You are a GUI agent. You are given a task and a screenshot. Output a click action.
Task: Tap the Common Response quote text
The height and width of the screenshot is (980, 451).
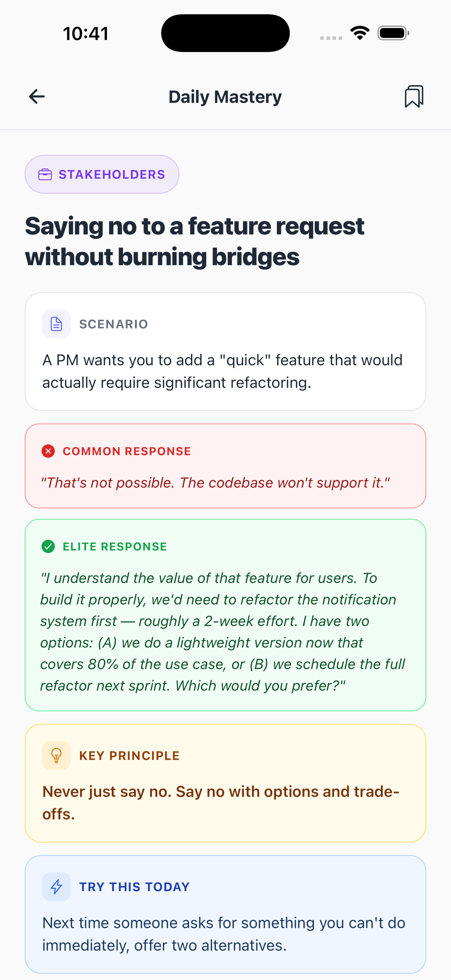pyautogui.click(x=215, y=483)
